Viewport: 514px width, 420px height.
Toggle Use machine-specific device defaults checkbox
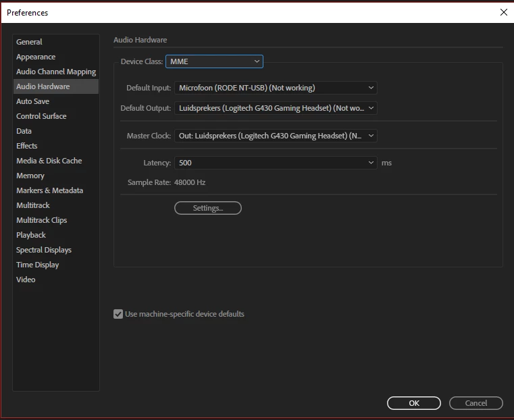click(x=118, y=314)
